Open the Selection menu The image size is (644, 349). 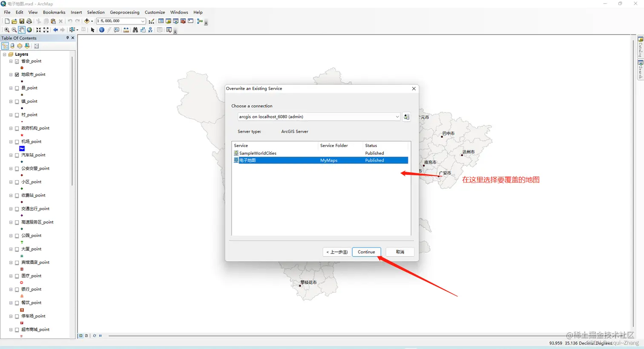[x=96, y=12]
